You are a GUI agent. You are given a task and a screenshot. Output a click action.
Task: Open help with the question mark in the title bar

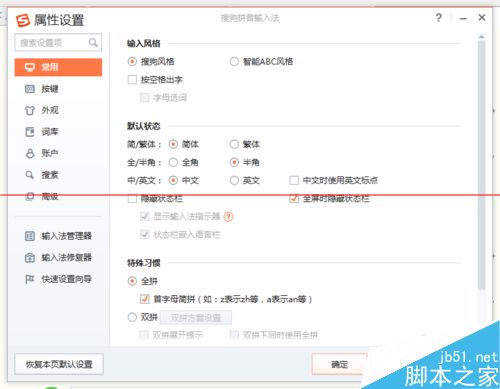439,18
